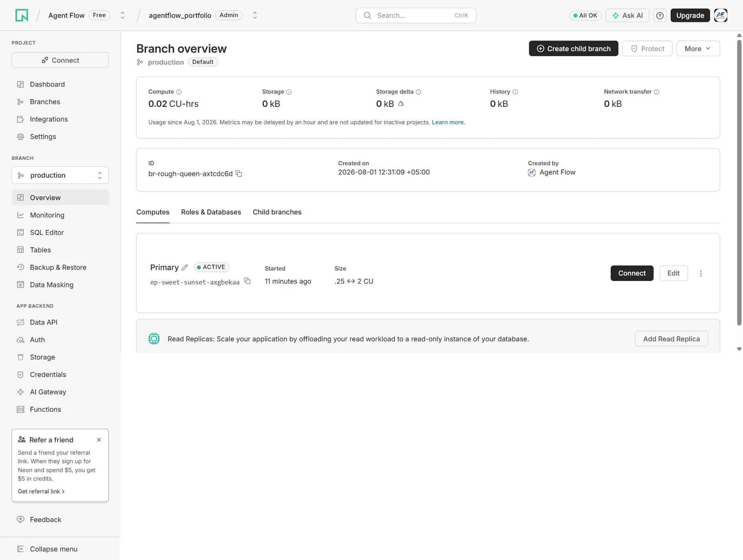Open Data Masking
743x560 pixels.
[x=60, y=285]
